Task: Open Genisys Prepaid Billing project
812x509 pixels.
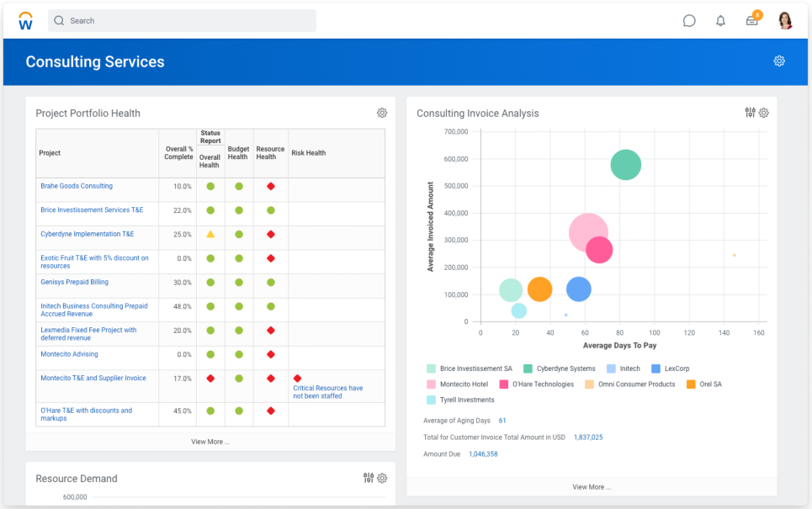Action: 75,282
